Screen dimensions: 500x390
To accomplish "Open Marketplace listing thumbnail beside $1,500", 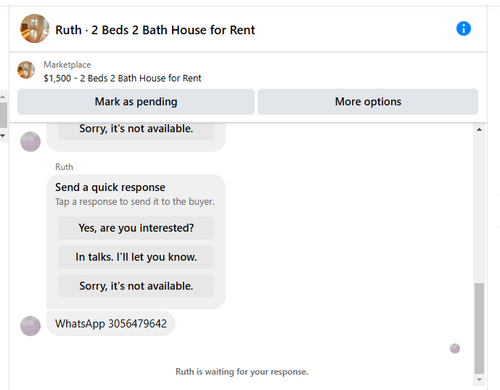I will coord(26,70).
